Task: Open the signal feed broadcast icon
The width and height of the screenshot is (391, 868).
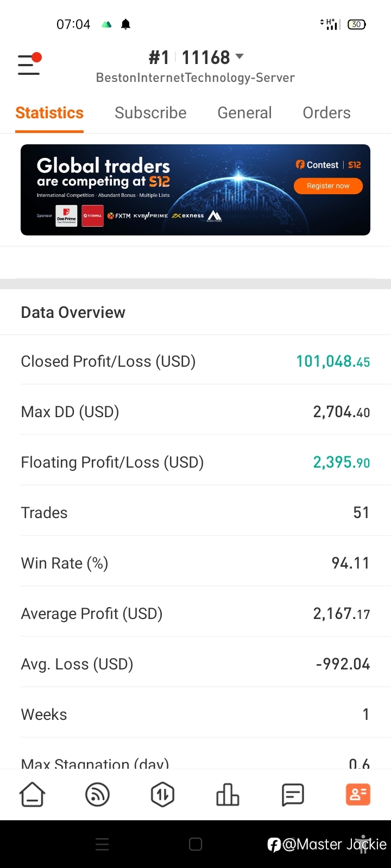Action: click(98, 795)
